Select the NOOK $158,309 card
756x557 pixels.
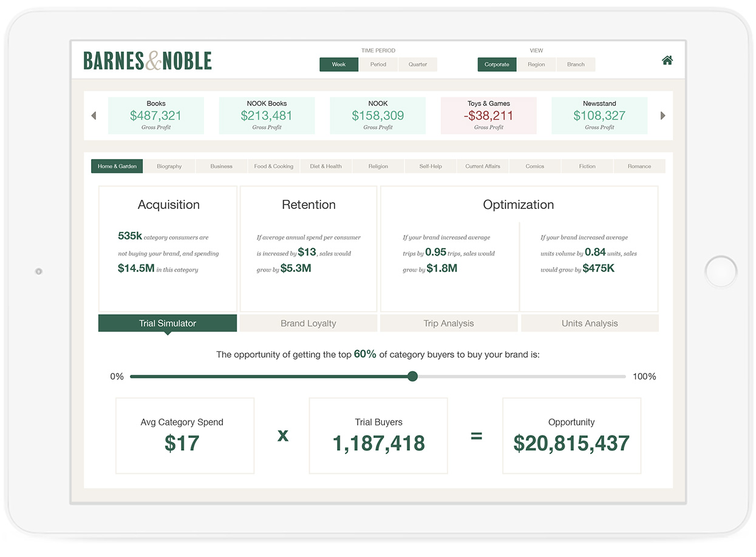378,115
